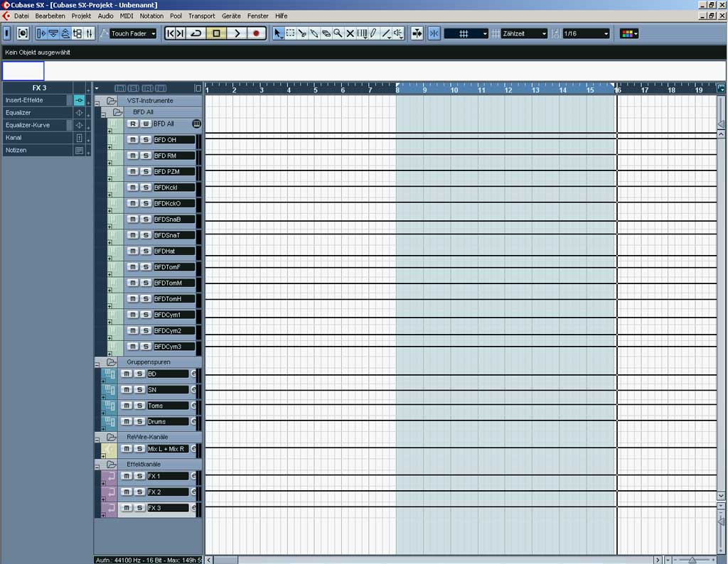728x564 pixels.
Task: Show the event info line
Action: [53, 33]
